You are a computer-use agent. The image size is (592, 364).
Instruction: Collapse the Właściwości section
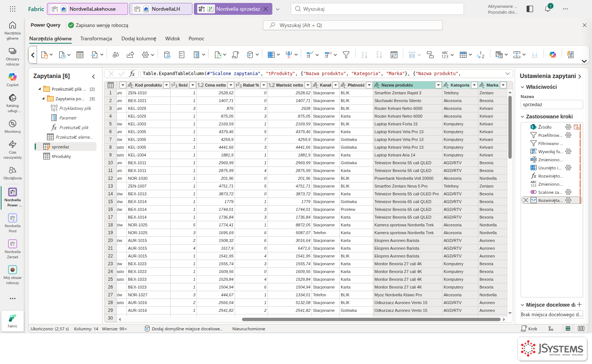(x=522, y=87)
